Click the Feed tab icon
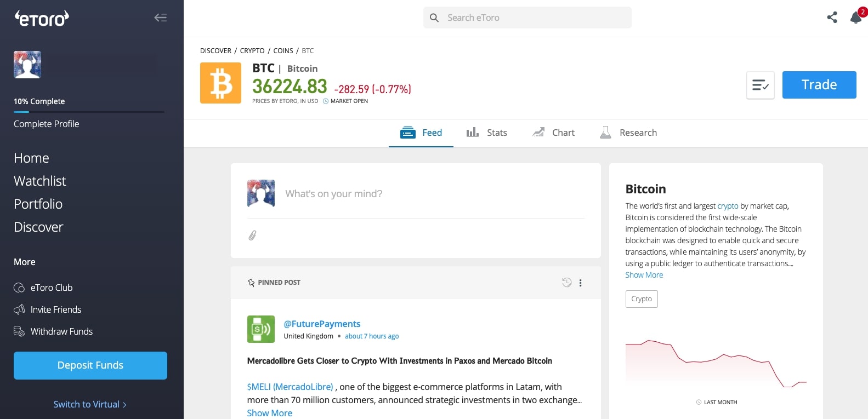 pos(408,133)
